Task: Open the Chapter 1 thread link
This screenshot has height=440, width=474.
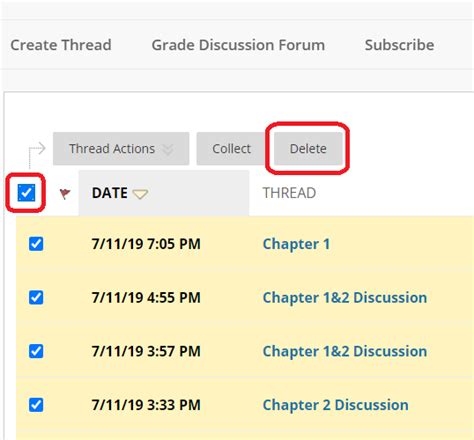Action: [296, 244]
